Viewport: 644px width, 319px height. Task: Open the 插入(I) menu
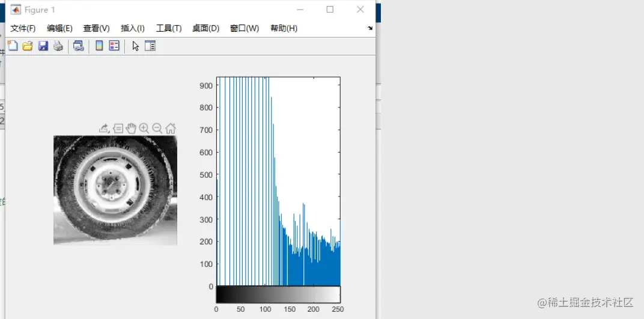pos(133,28)
